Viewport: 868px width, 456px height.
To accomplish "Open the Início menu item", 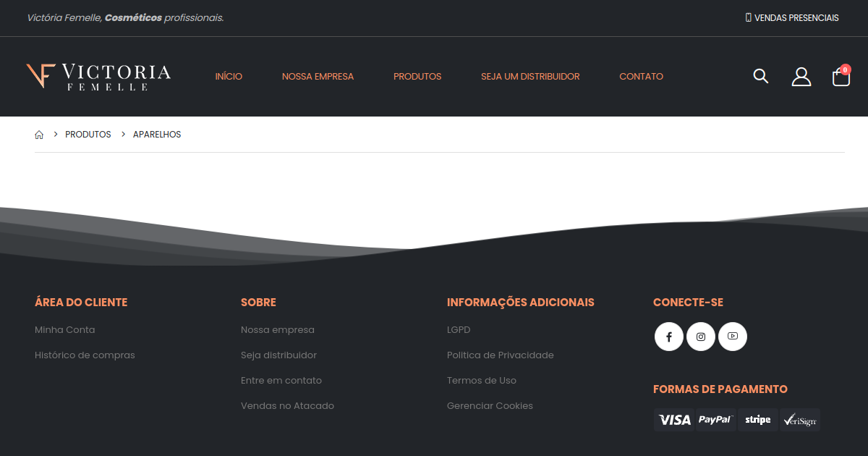I will pos(229,77).
